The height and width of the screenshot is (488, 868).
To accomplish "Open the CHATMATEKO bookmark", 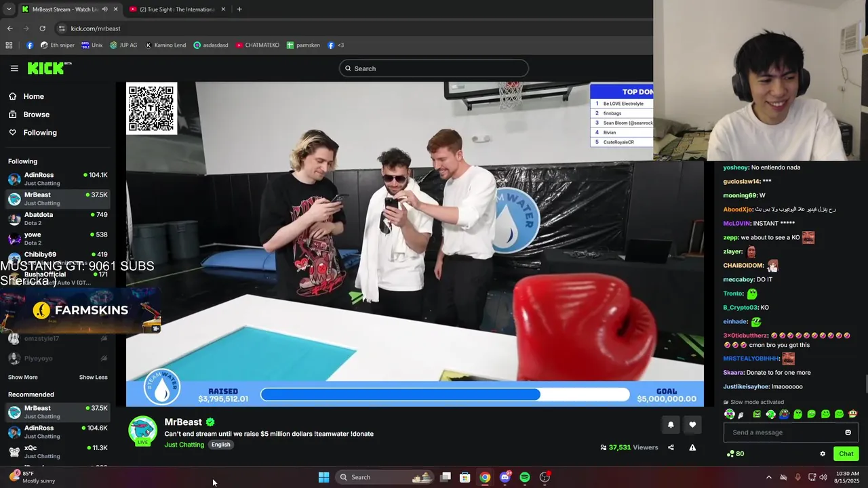I will [257, 45].
